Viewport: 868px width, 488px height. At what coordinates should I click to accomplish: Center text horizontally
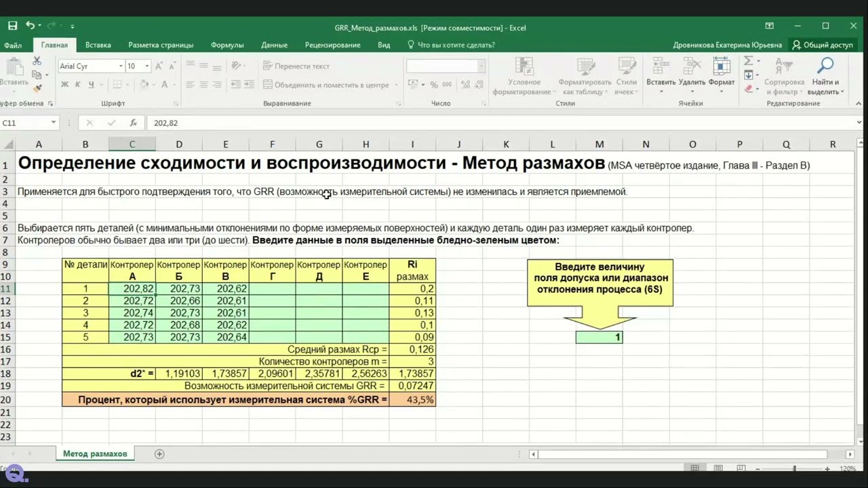(x=203, y=85)
